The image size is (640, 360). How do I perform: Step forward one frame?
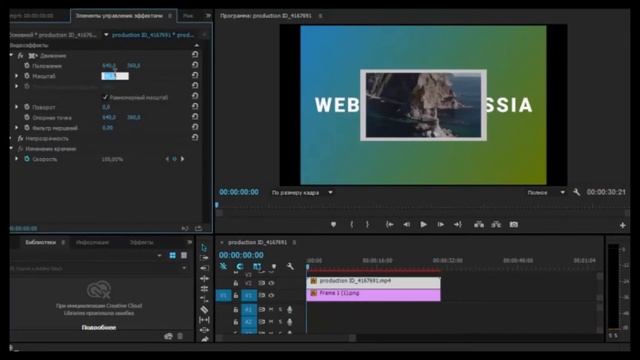[440, 224]
